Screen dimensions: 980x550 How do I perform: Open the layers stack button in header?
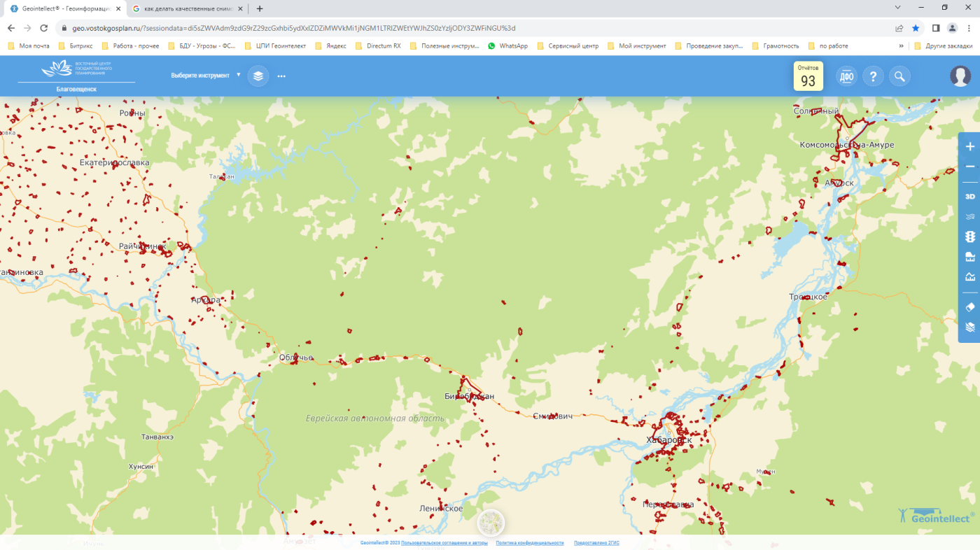pyautogui.click(x=258, y=76)
